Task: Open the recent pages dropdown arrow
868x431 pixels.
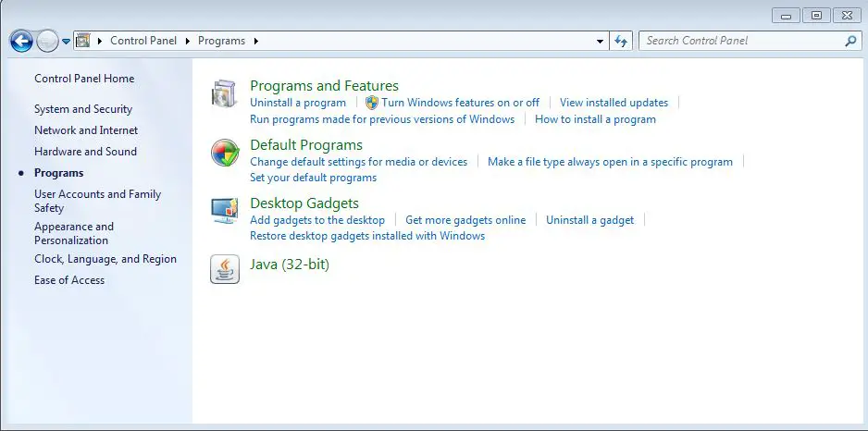Action: [66, 42]
